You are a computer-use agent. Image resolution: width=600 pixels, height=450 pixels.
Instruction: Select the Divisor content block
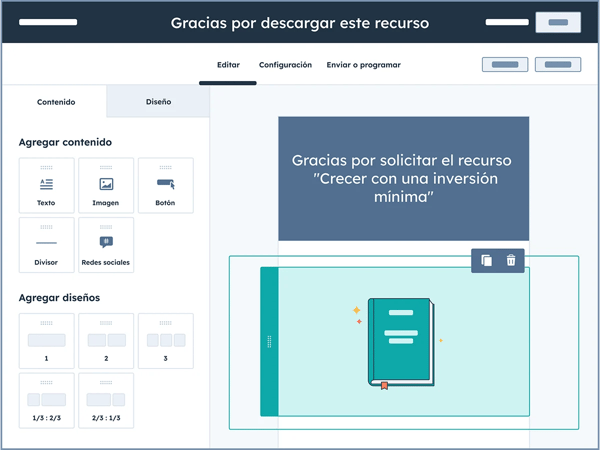[46, 245]
